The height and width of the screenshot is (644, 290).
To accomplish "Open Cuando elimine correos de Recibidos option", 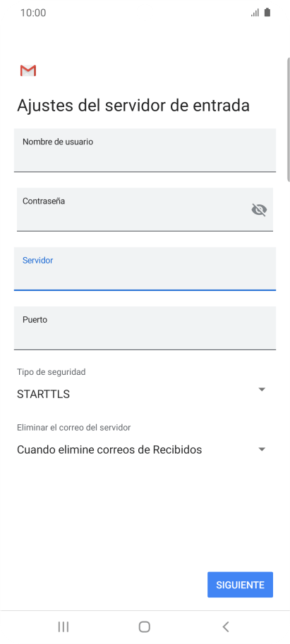I will pyautogui.click(x=109, y=450).
